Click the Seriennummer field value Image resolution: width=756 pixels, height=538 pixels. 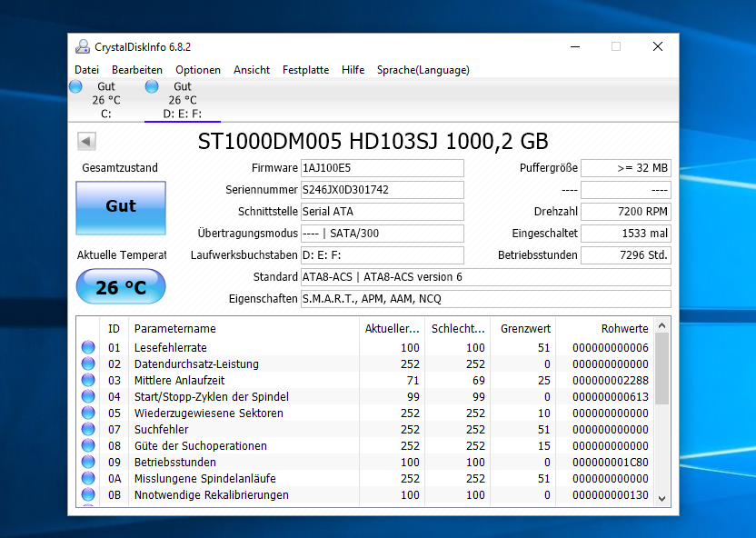point(383,190)
